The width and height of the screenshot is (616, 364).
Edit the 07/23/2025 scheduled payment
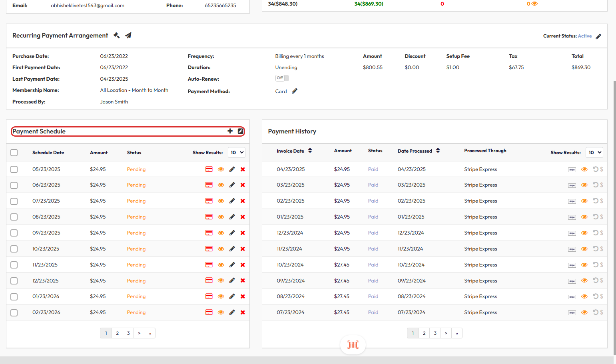tap(232, 201)
